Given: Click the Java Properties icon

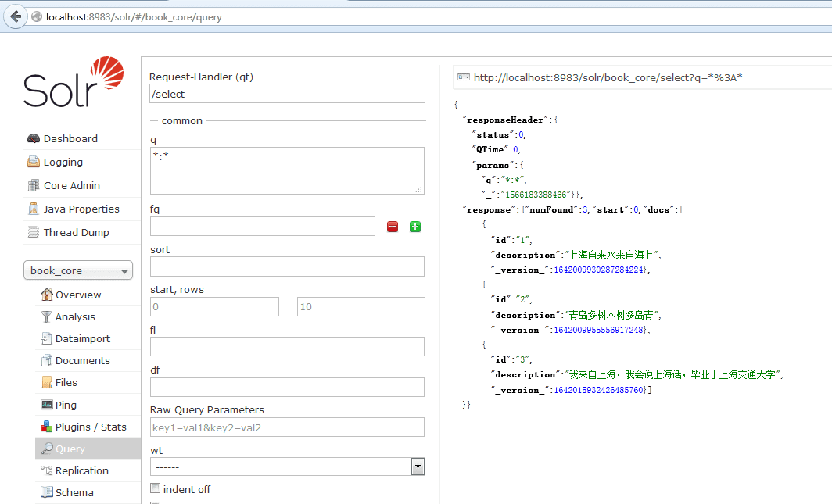Looking at the screenshot, I should coord(34,209).
